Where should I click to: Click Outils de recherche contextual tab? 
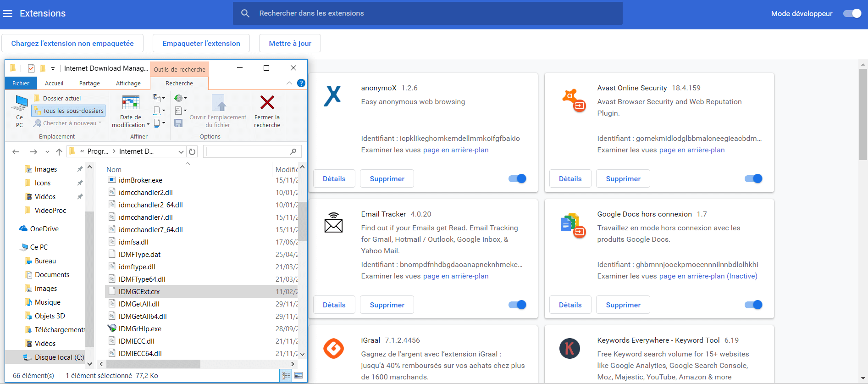pyautogui.click(x=179, y=69)
